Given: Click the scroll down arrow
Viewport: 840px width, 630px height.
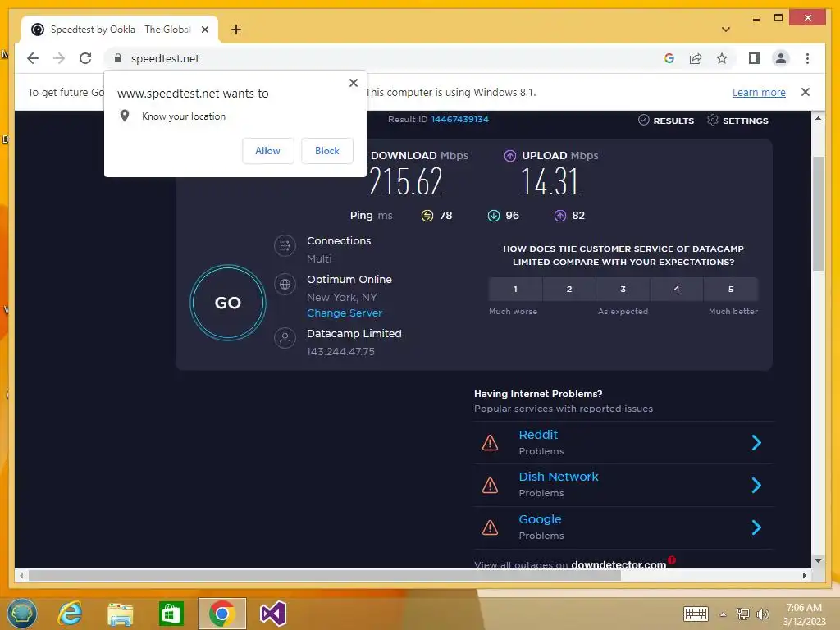Looking at the screenshot, I should [818, 561].
